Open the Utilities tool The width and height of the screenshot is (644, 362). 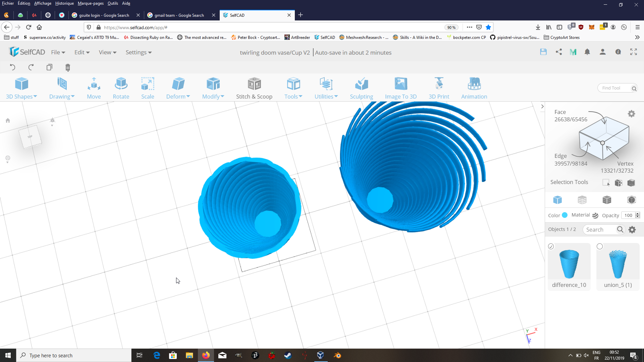point(326,88)
